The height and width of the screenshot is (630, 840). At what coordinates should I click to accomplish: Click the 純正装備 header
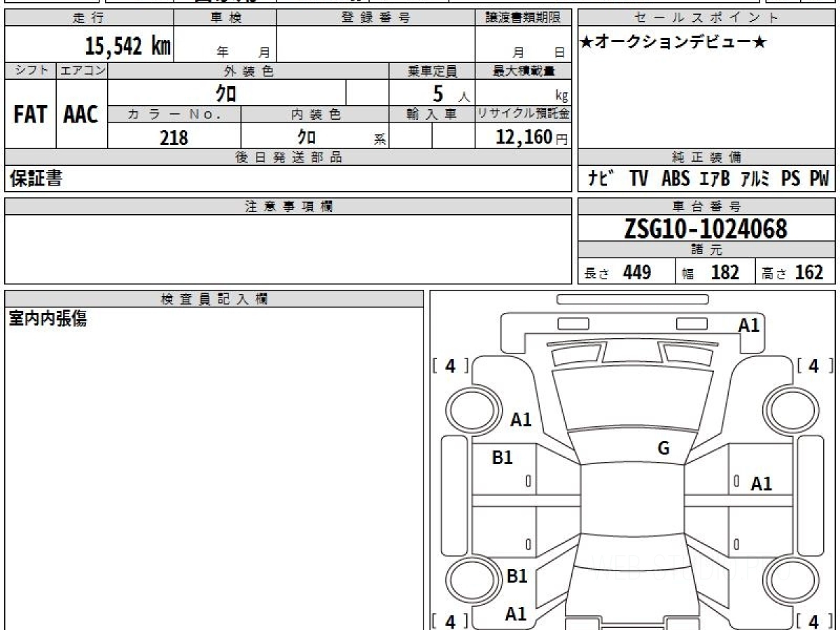[707, 157]
